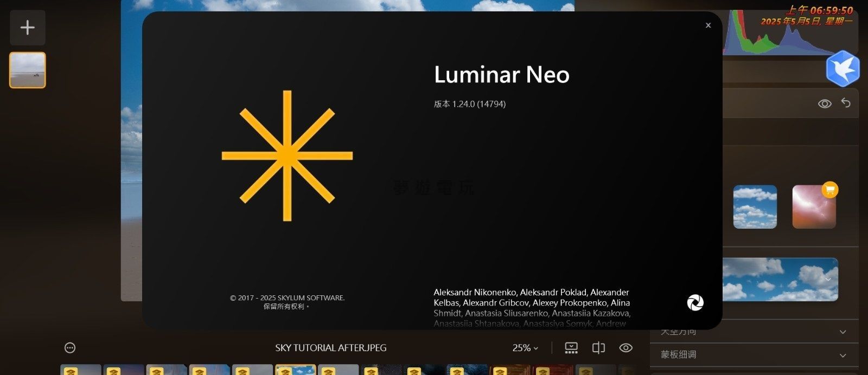Click the SKY TUTORIAL AFTER.JPEG file name
868x375 pixels.
tap(331, 348)
